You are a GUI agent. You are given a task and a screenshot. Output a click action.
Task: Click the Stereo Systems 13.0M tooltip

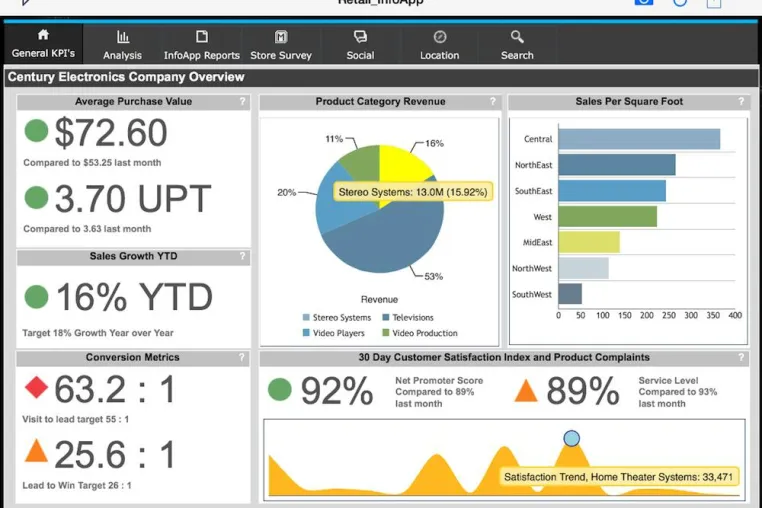413,192
